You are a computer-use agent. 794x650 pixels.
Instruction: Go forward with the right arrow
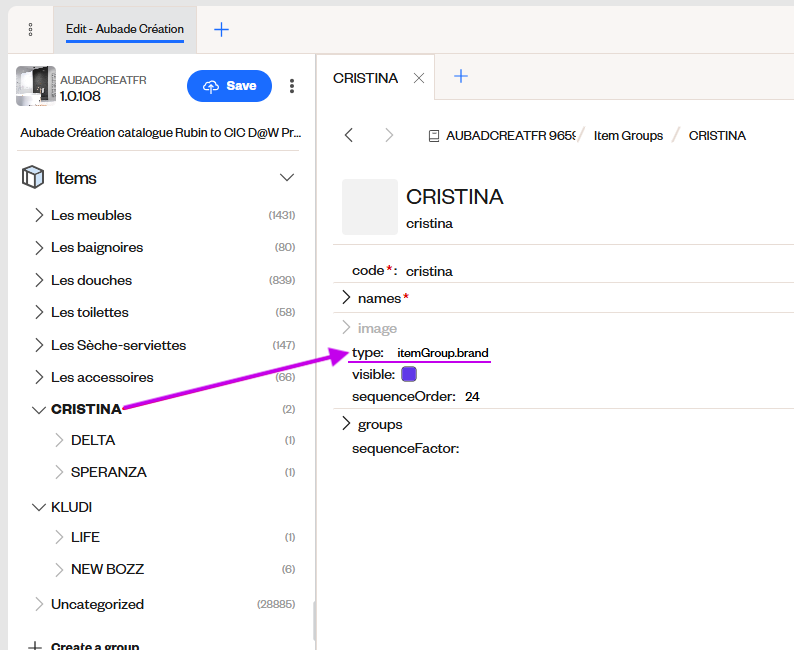388,135
